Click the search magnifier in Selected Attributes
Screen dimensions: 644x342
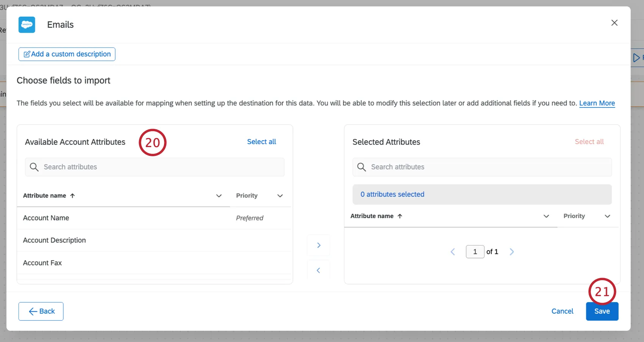361,167
